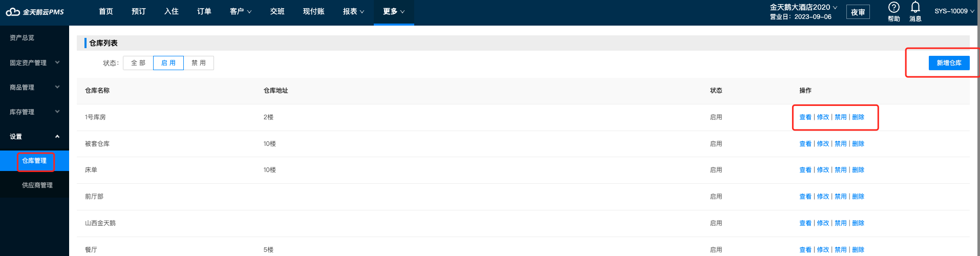The width and height of the screenshot is (980, 256).
Task: Click 删除 for 被套仓库 row
Action: 858,144
